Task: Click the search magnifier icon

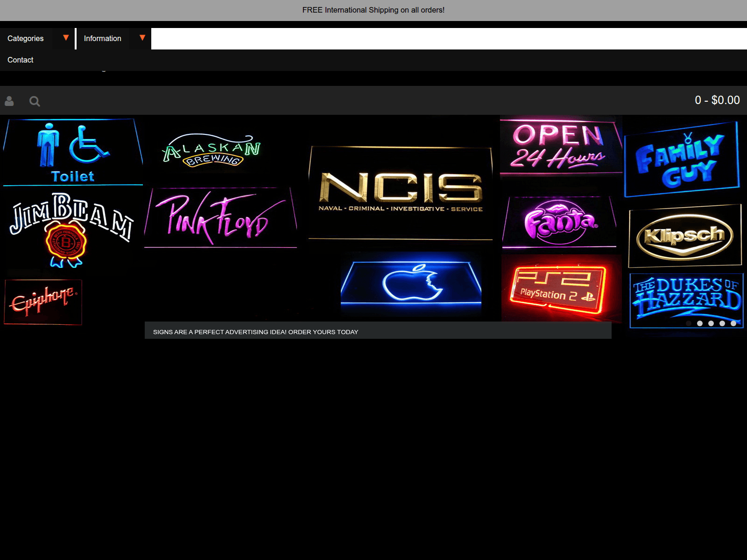Action: click(35, 101)
